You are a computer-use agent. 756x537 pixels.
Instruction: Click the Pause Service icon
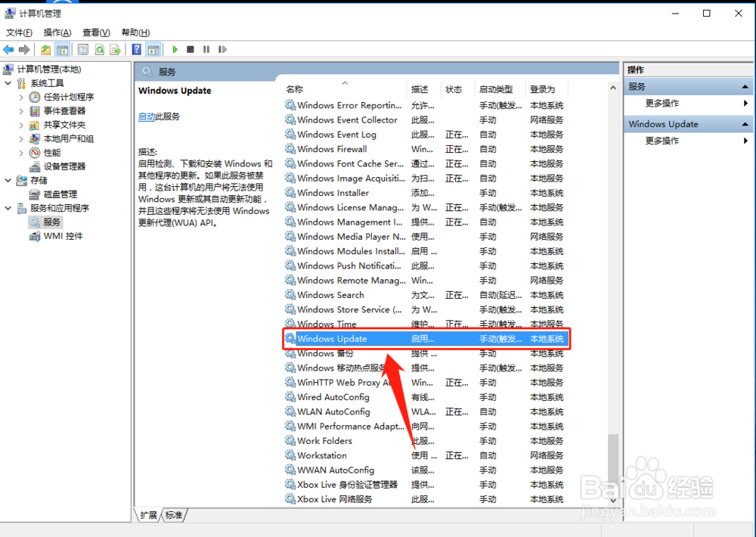tap(206, 49)
